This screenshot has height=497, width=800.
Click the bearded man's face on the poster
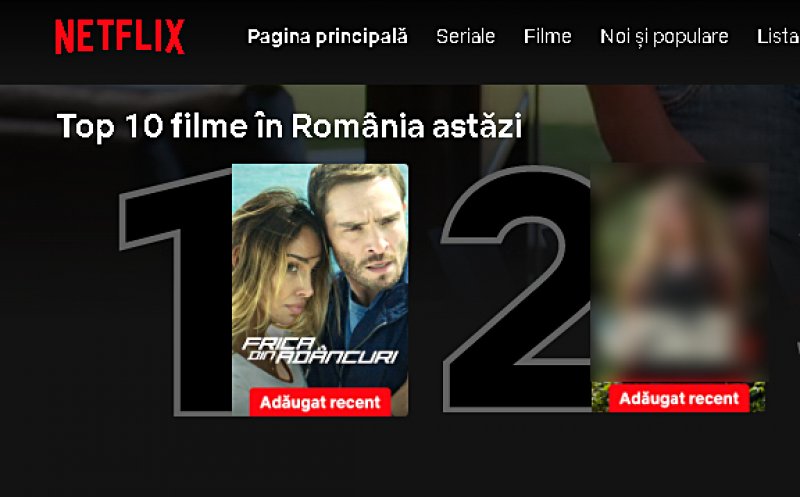367,237
